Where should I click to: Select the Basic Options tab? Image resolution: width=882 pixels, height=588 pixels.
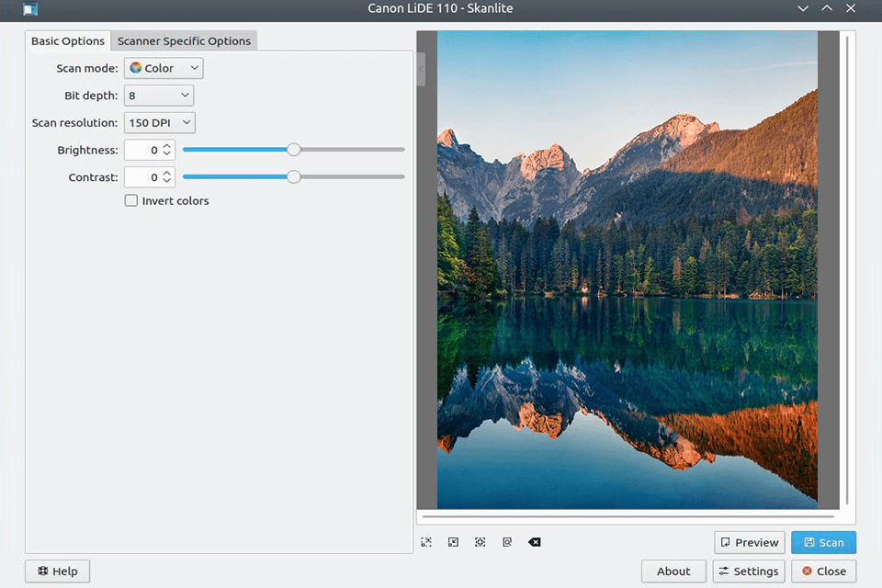(68, 41)
